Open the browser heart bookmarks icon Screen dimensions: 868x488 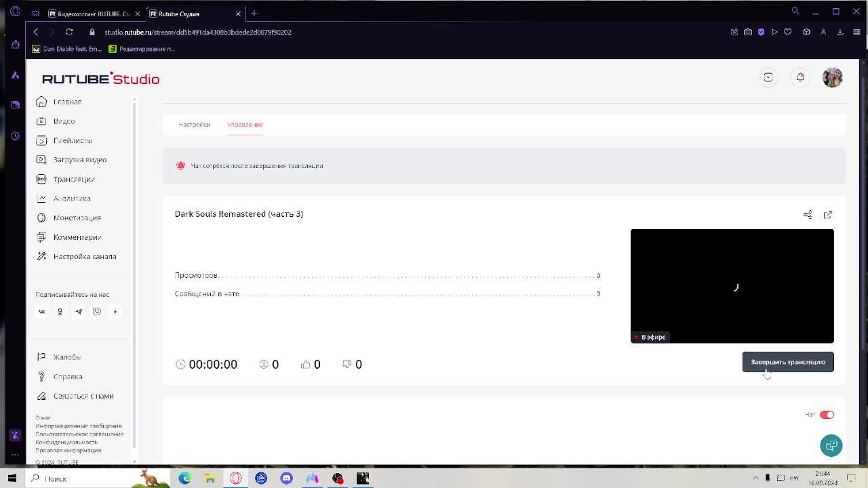click(x=787, y=32)
